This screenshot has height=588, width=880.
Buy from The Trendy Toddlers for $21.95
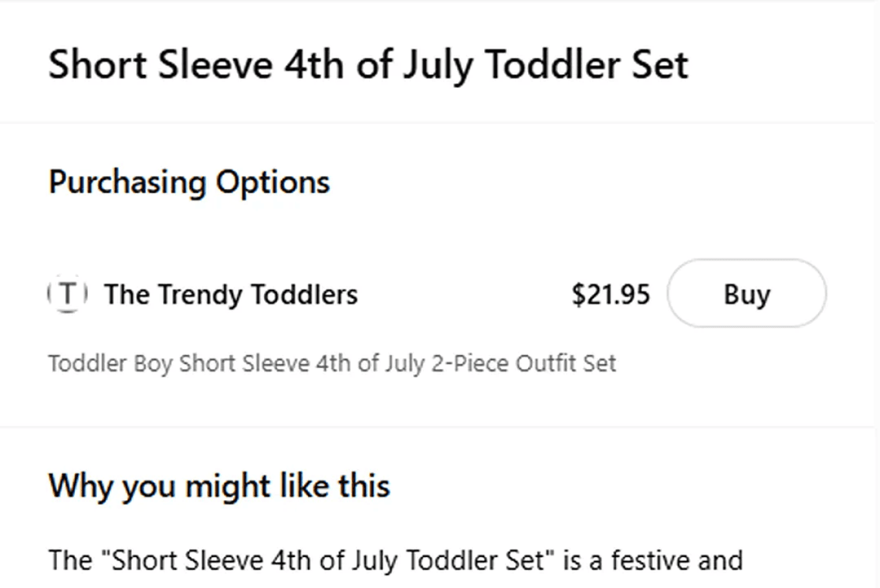pos(746,294)
